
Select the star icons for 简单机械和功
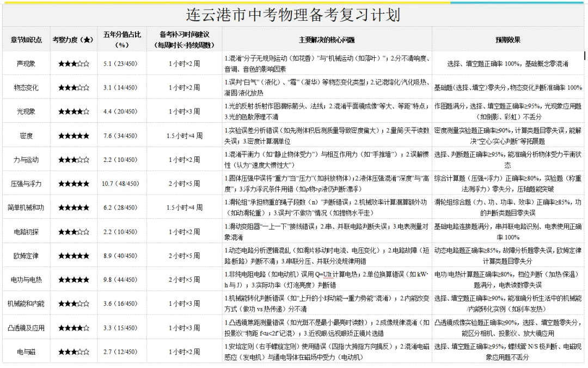tap(72, 208)
